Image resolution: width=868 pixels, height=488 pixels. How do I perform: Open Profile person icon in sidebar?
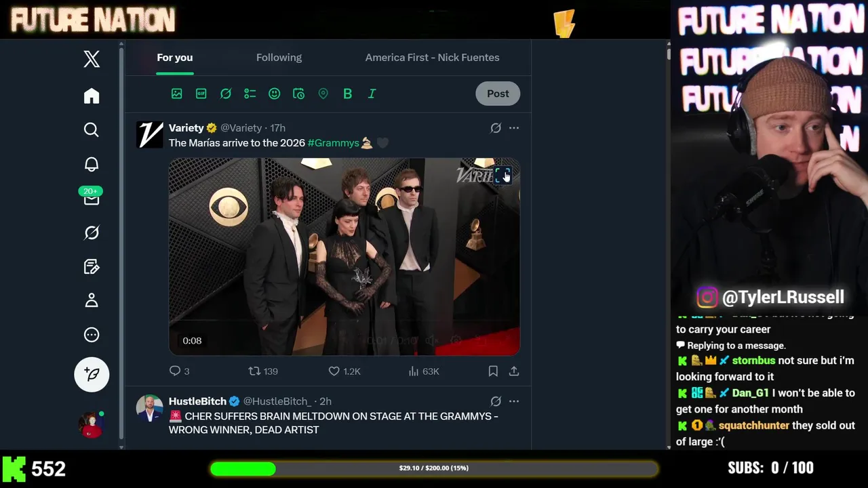pos(92,300)
